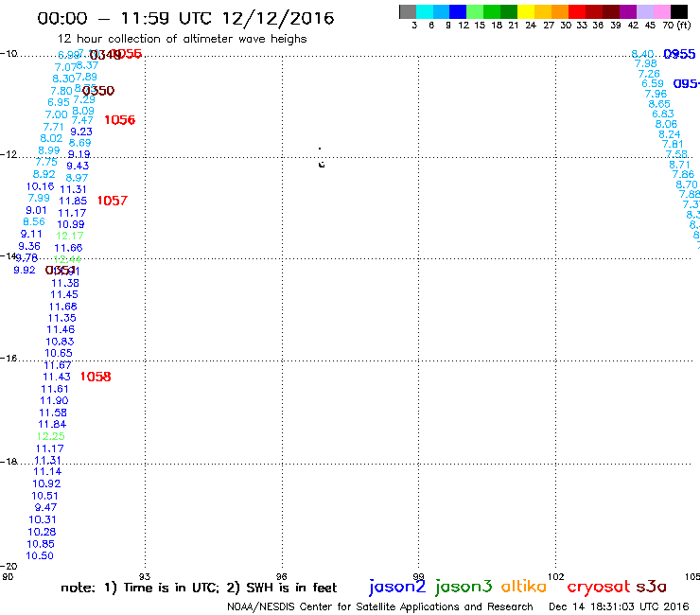Click the darkest green swatch in the legend

(x=509, y=11)
